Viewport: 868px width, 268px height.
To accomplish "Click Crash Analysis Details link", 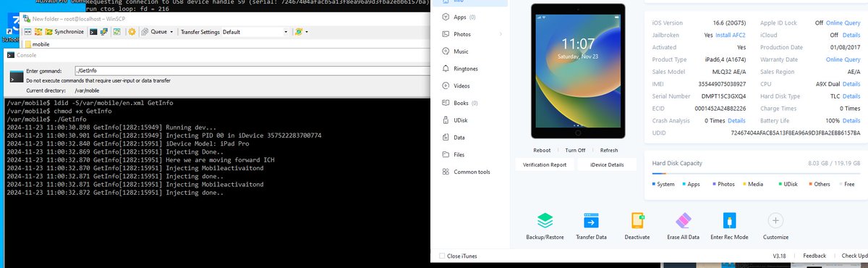I will pos(736,120).
